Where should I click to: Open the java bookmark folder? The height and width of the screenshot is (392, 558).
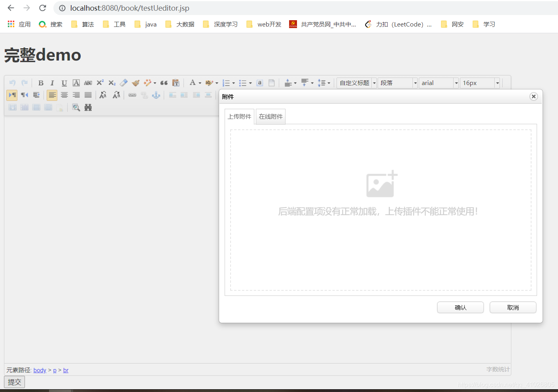coord(146,25)
